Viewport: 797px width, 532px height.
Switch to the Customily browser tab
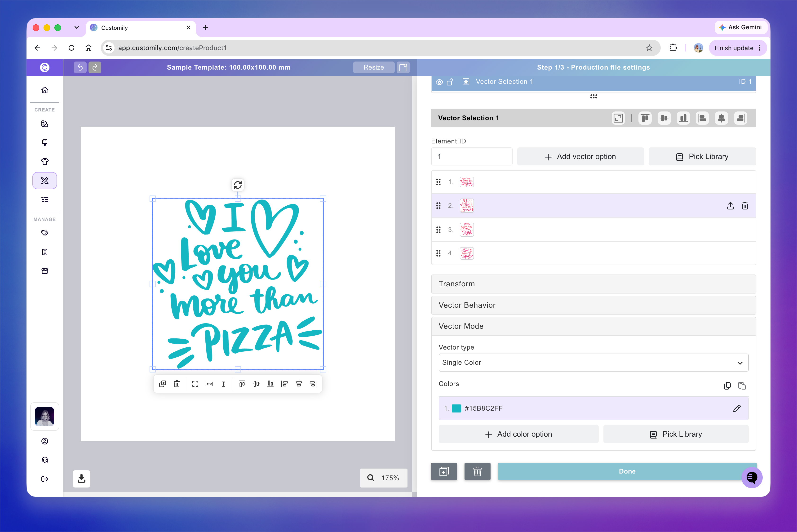tap(141, 28)
